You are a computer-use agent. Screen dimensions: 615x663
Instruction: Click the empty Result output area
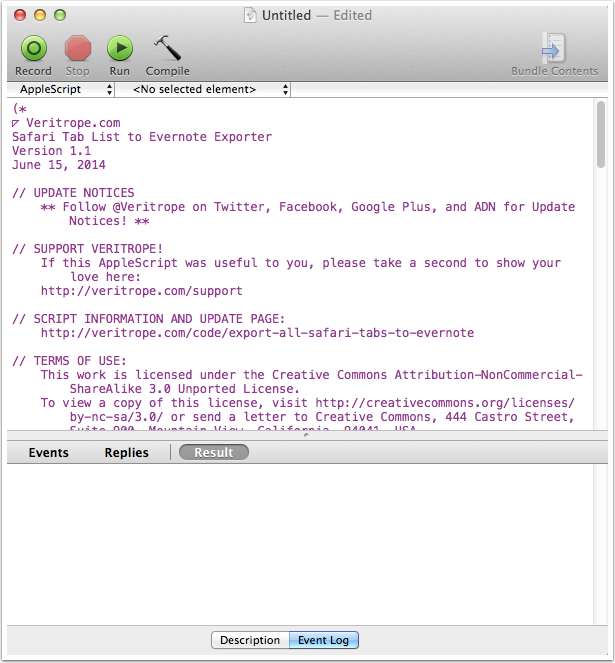tap(299, 544)
